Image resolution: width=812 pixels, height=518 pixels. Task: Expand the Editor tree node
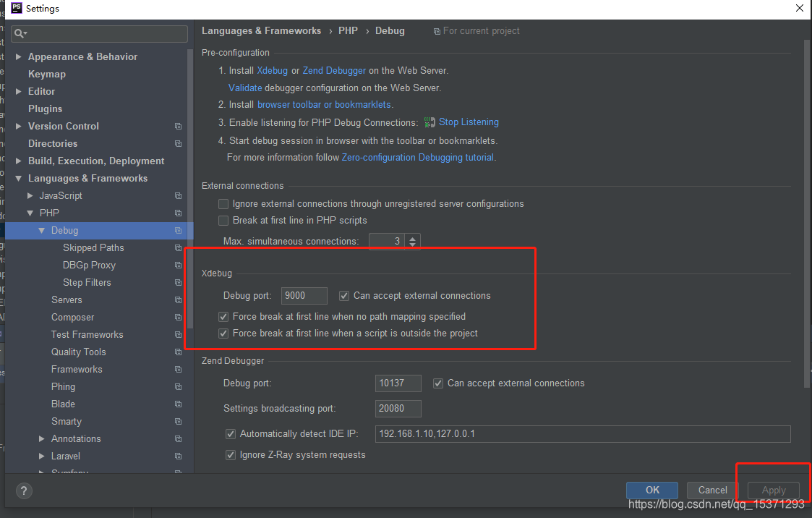coord(18,91)
